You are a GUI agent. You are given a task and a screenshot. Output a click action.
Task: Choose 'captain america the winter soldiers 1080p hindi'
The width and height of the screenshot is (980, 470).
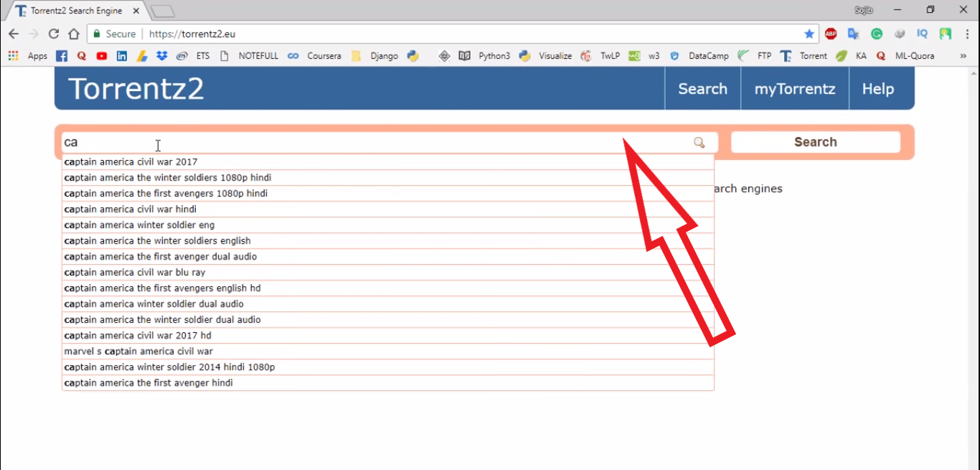coord(388,178)
